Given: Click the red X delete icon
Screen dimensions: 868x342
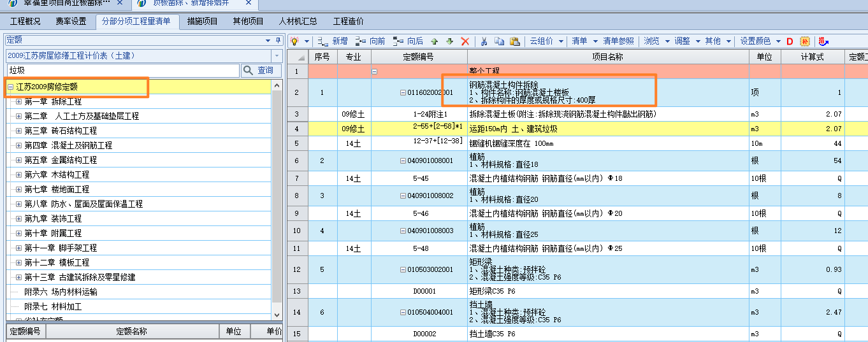Looking at the screenshot, I should click(465, 41).
